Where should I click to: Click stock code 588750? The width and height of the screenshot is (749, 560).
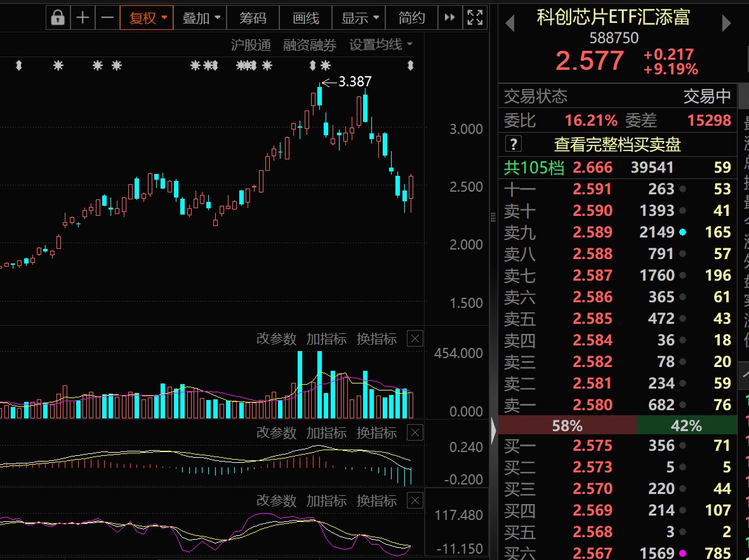point(614,37)
